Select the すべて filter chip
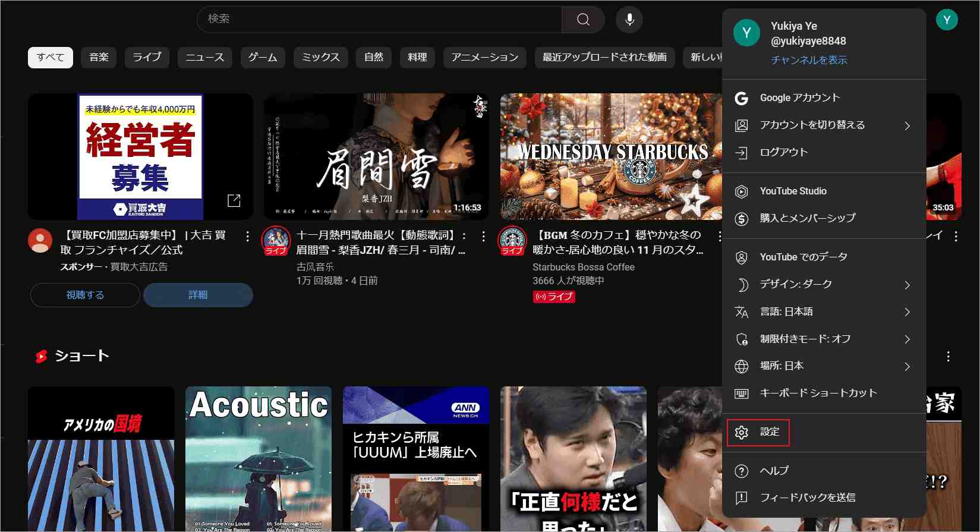Screen dimensions: 980x532 tap(51, 58)
